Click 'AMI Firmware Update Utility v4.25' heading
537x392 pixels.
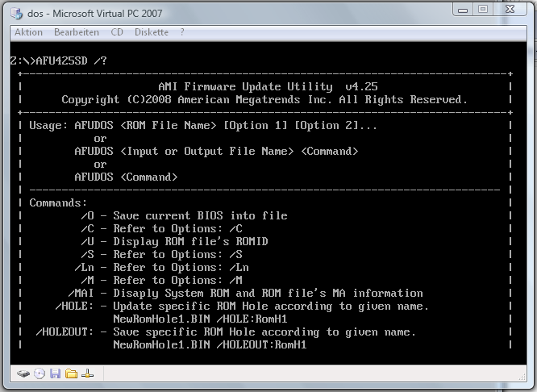pyautogui.click(x=268, y=86)
